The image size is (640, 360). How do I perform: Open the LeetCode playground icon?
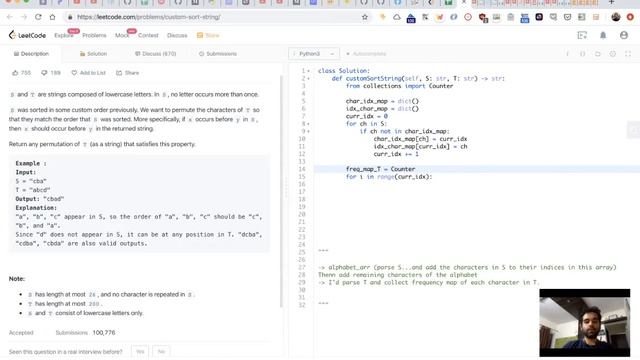582,36
